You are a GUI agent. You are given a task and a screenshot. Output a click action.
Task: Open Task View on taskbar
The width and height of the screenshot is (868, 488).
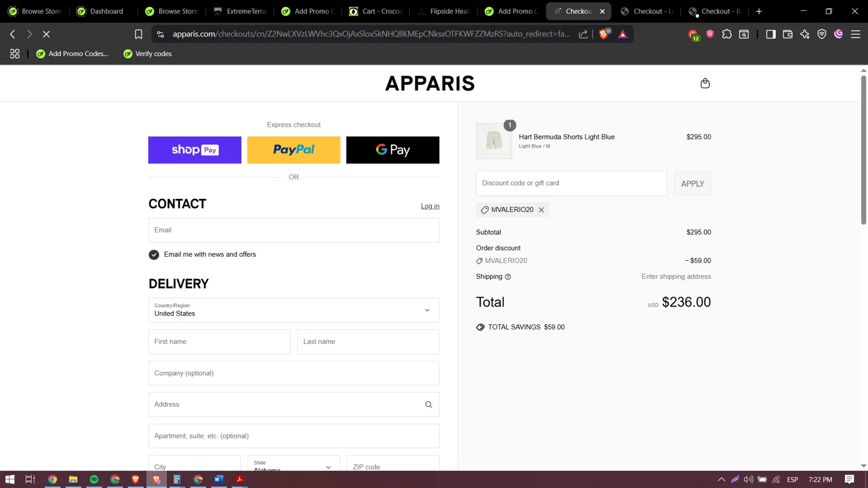tap(30, 479)
